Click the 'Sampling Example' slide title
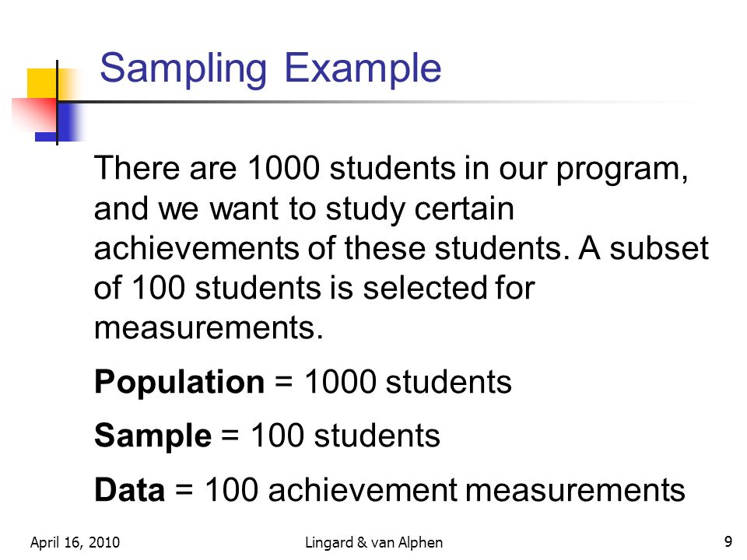The image size is (747, 560). tap(270, 69)
